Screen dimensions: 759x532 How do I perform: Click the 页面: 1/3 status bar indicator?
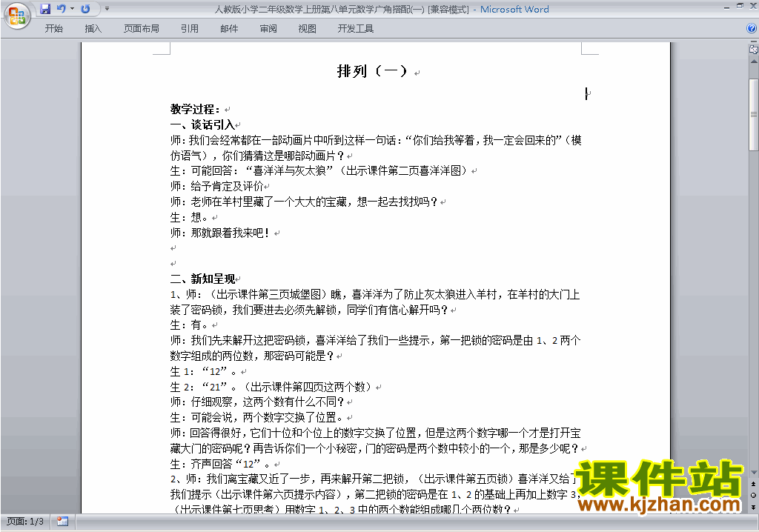(x=25, y=522)
